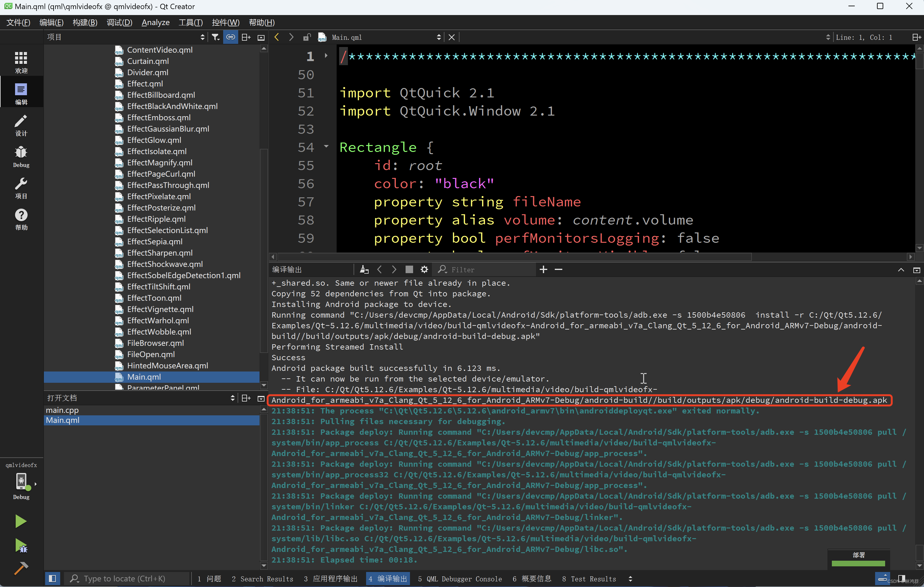
Task: Click the Line: 1, Col: 1 indicator
Action: coord(864,37)
